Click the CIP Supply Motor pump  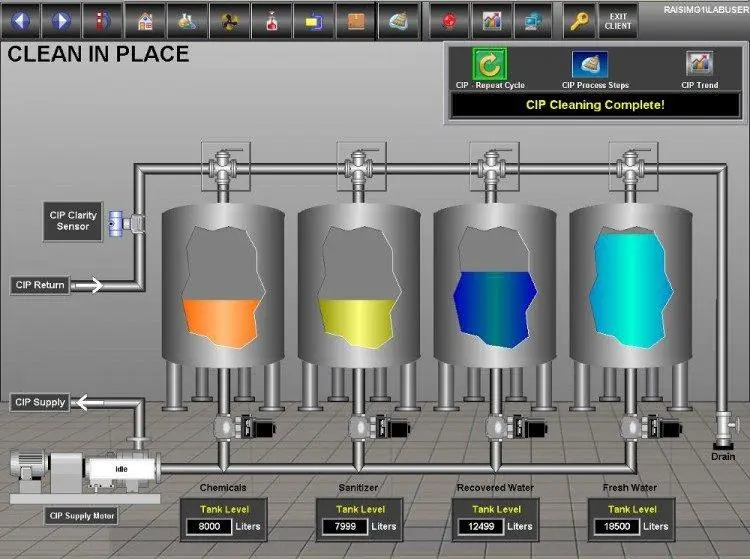pos(85,471)
